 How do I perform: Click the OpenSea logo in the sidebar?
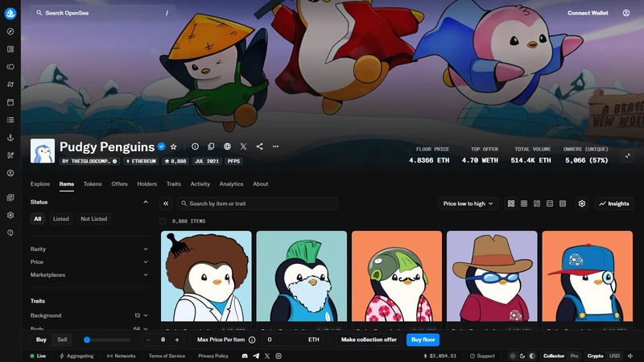(x=10, y=13)
